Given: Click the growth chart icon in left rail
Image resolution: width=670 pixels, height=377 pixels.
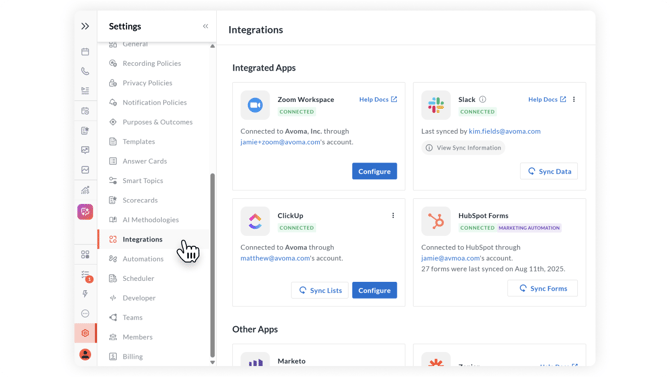Looking at the screenshot, I should (x=85, y=190).
